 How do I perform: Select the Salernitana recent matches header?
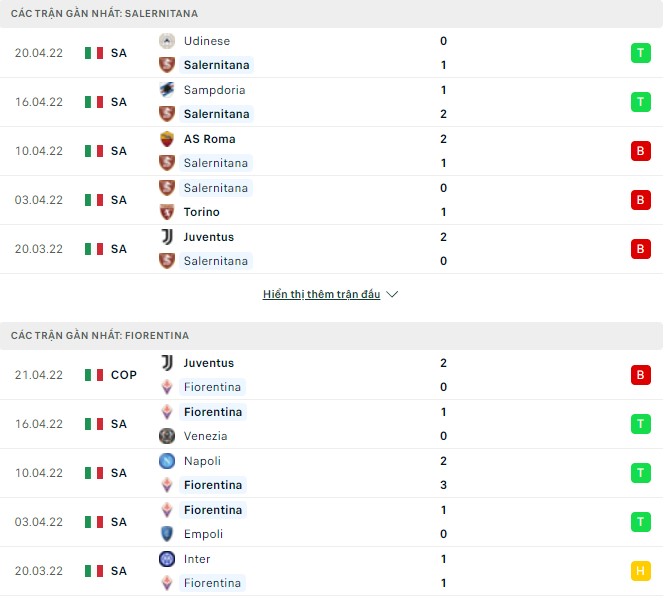click(x=104, y=14)
